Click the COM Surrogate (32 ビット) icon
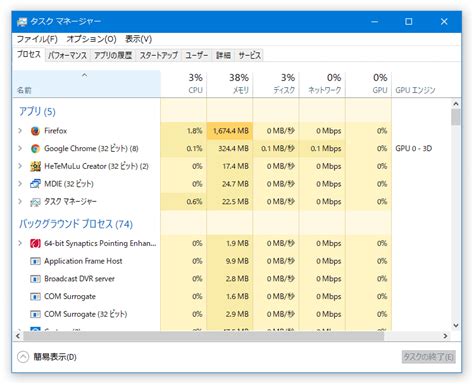Screen dimensions: 474x385 pos(35,314)
